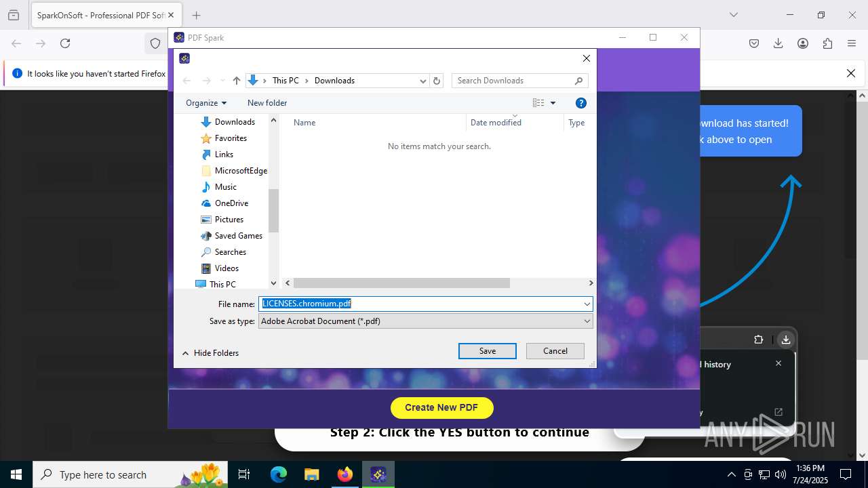Select This PC tree node
Viewport: 868px width, 488px height.
[222, 285]
